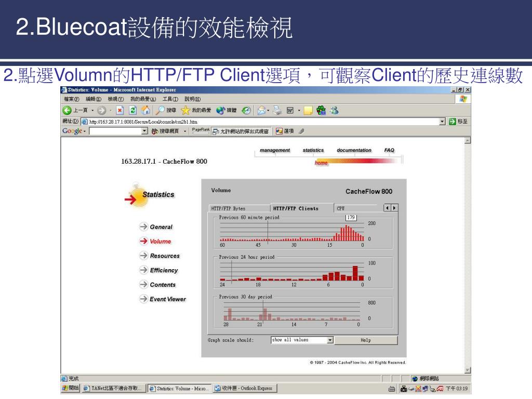
Task: Click the tray red A antivirus icon
Action: pos(440,389)
